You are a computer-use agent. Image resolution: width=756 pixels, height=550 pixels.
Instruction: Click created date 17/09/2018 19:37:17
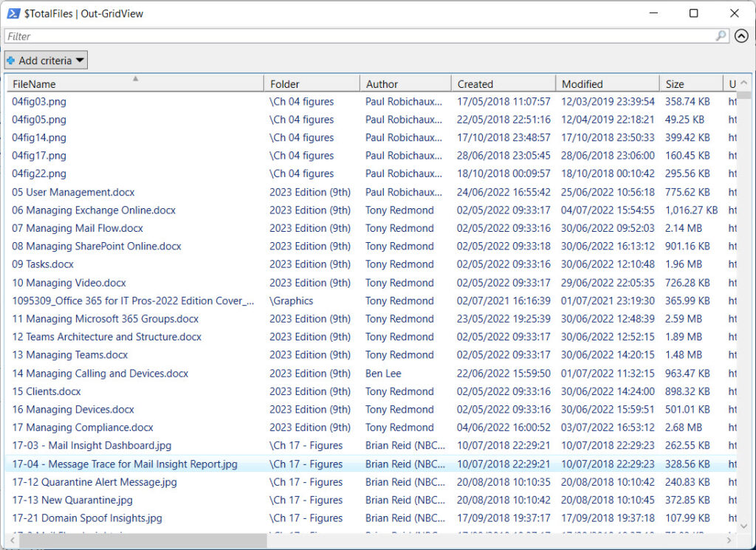click(x=504, y=518)
